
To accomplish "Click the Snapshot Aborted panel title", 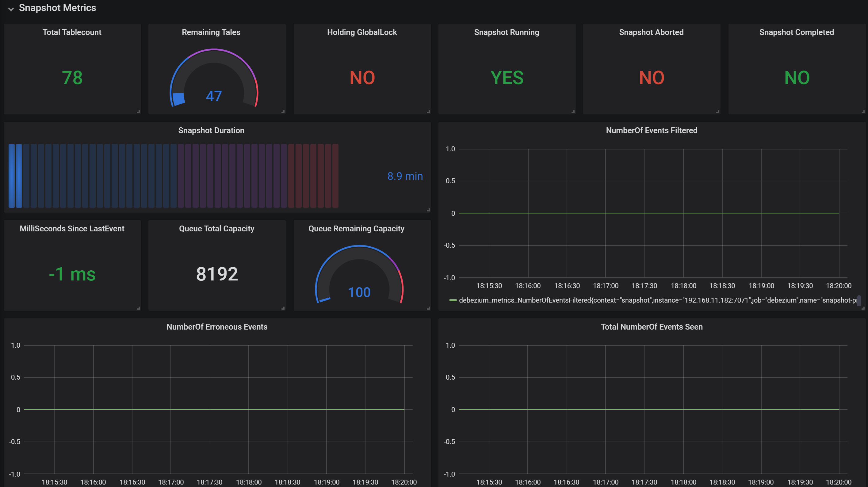I will point(651,33).
